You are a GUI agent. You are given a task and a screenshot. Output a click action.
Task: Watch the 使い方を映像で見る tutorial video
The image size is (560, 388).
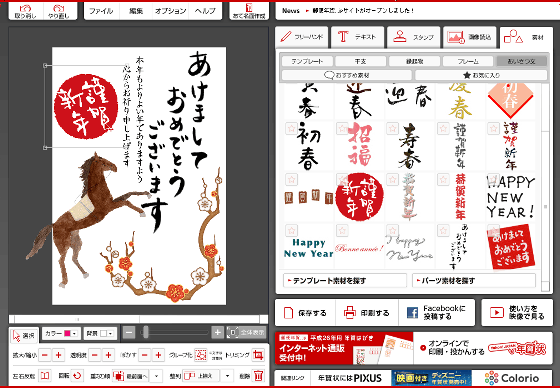[x=517, y=313]
